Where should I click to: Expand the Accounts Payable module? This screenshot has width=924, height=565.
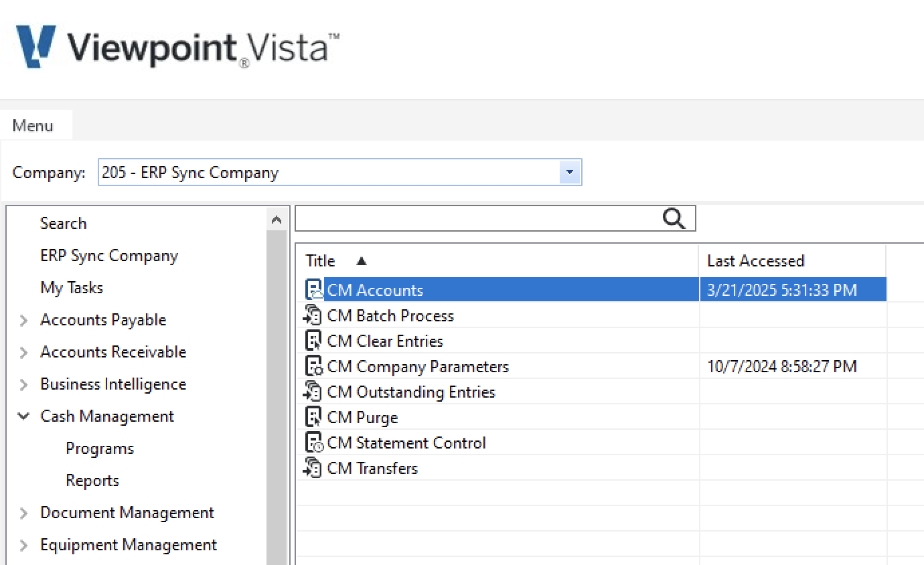pos(23,321)
